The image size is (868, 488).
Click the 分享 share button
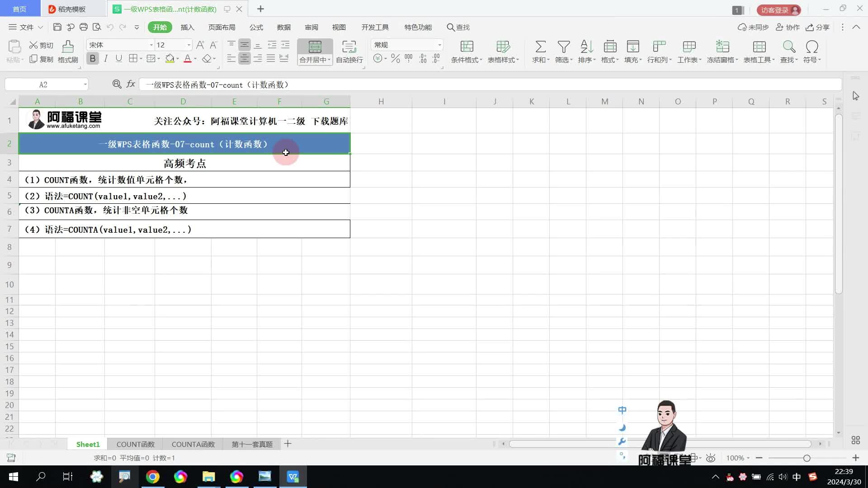pyautogui.click(x=818, y=27)
